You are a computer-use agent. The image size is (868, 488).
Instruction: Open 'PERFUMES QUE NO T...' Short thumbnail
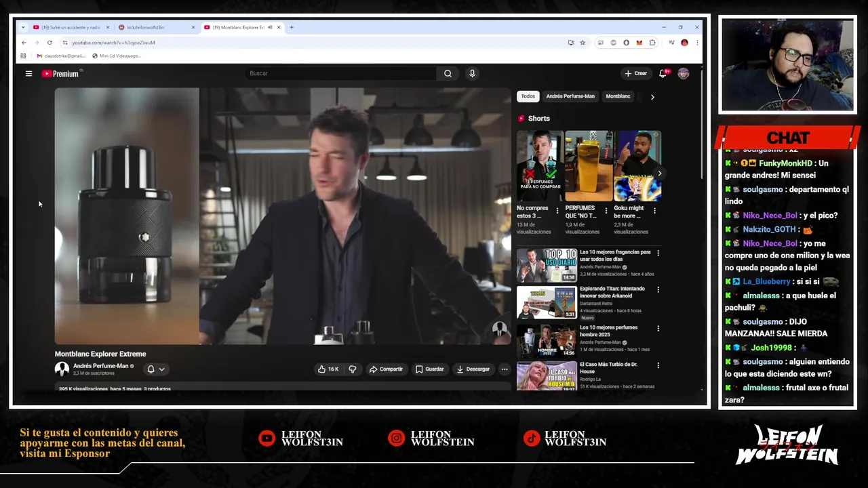pos(589,166)
